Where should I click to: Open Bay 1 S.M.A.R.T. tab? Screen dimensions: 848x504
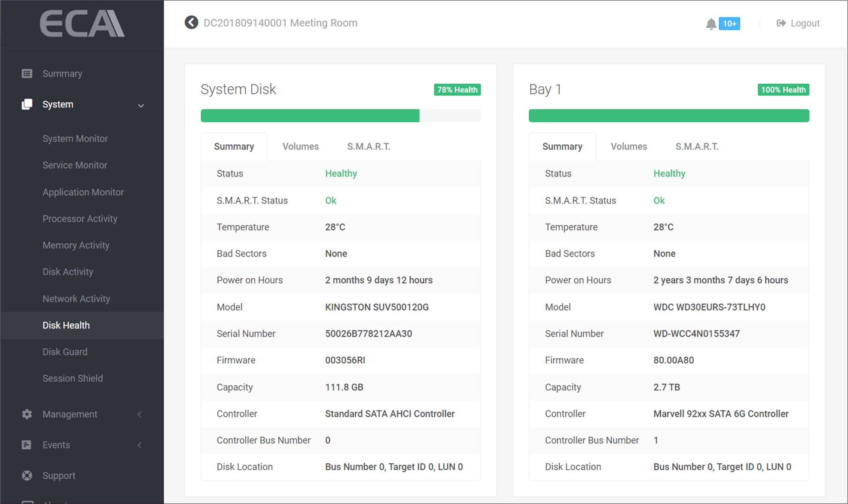[x=696, y=146]
